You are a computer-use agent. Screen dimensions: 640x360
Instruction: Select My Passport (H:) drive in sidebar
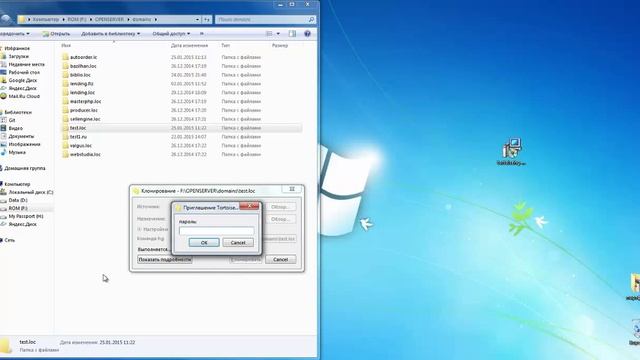pos(26,216)
